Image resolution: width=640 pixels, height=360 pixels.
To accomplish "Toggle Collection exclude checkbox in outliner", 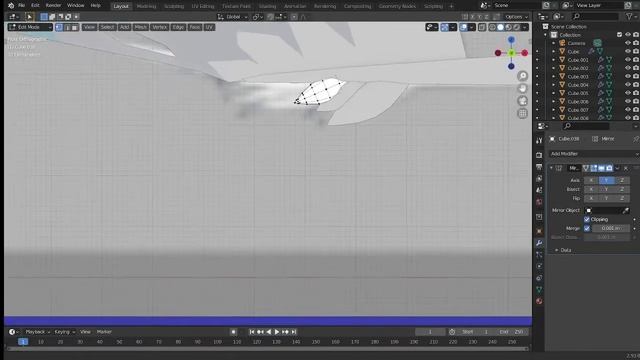I will (620, 35).
